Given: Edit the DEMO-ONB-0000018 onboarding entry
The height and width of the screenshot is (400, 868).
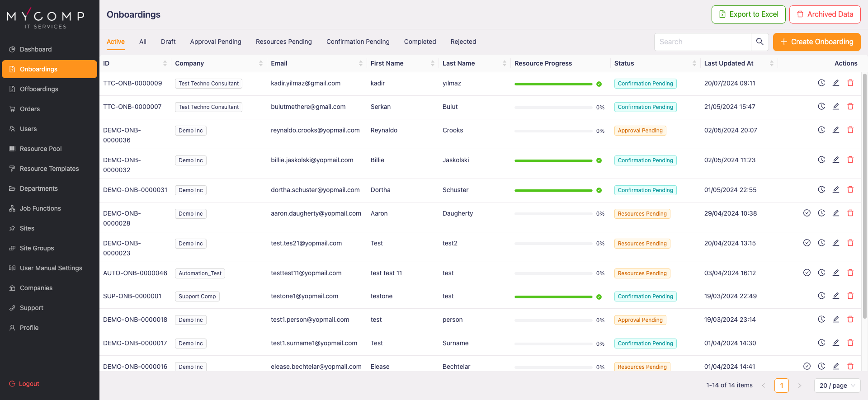Looking at the screenshot, I should coord(835,320).
